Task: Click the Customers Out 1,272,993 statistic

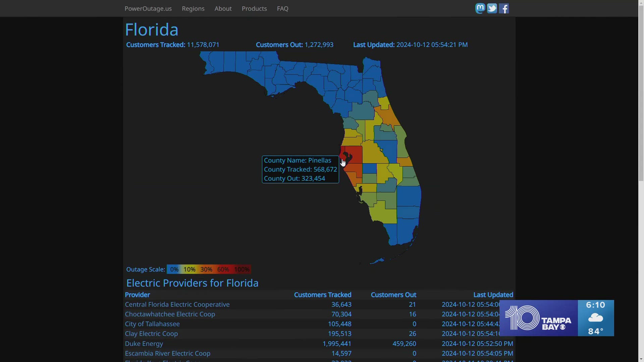Action: 294,45
